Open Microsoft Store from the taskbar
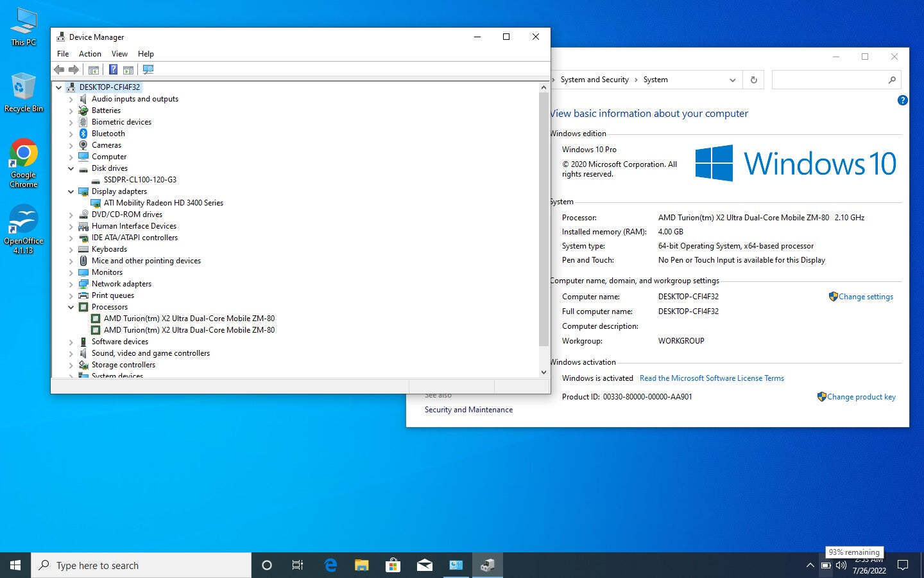The image size is (924, 578). pos(393,565)
